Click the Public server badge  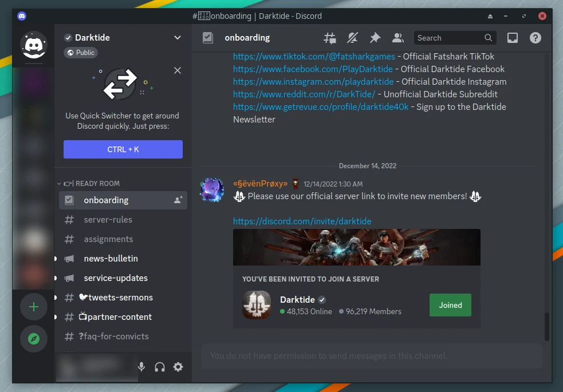coord(81,53)
